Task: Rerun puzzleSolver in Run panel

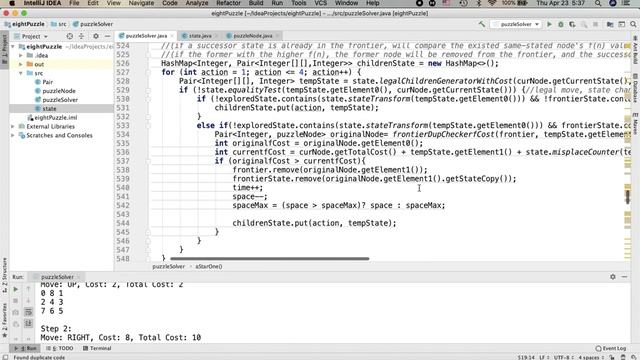Action: 16,289
